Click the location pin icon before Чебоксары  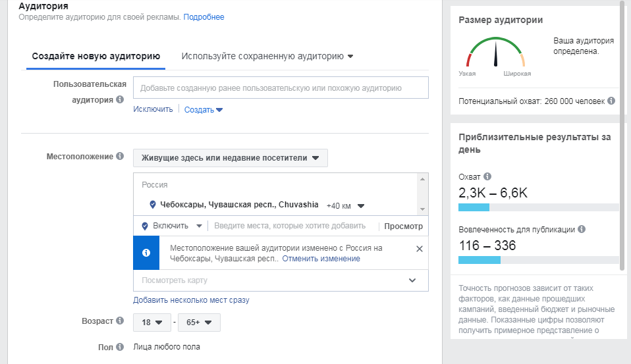(x=153, y=204)
